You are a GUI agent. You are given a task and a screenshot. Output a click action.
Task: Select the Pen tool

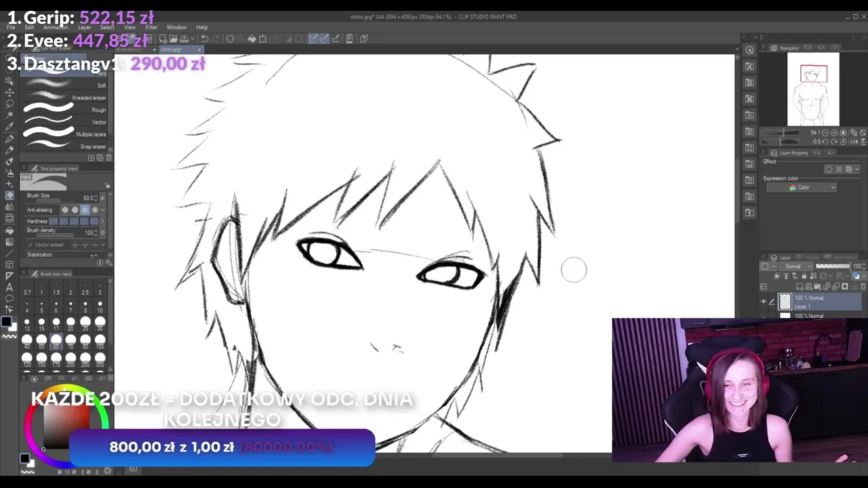[x=9, y=138]
